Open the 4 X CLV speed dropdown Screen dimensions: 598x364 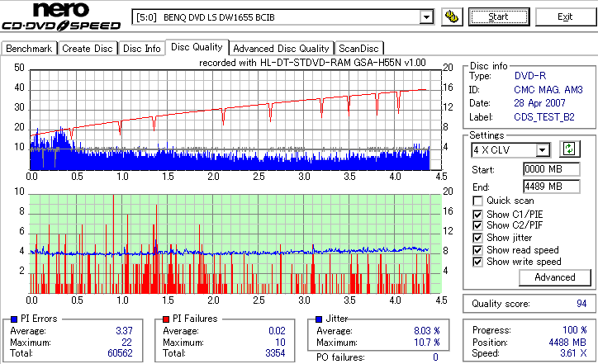pyautogui.click(x=542, y=150)
